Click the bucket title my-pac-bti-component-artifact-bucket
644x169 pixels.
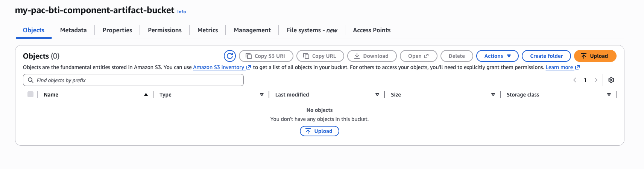(x=95, y=10)
